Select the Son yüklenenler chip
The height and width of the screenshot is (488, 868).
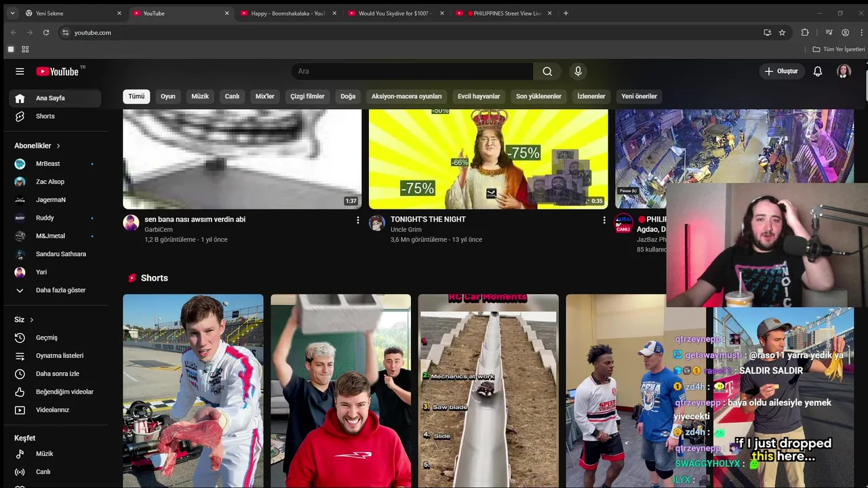coord(538,96)
